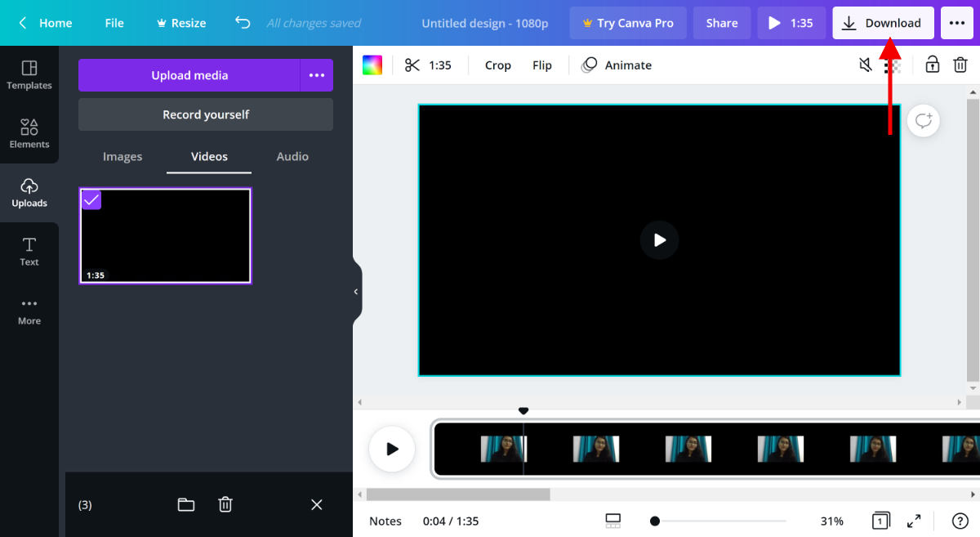Show More side panel options
The width and height of the screenshot is (980, 537).
pos(29,311)
